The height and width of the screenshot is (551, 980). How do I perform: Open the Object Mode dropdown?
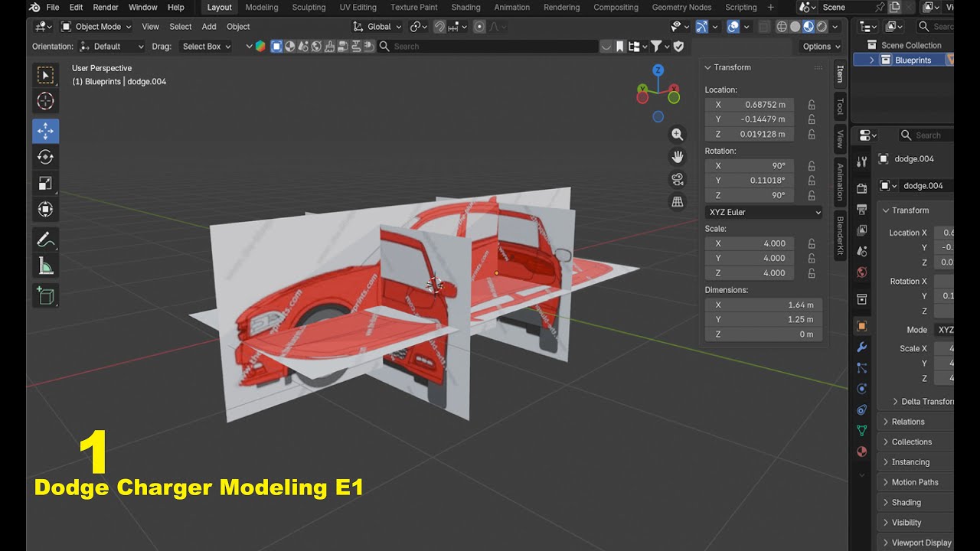(x=96, y=27)
